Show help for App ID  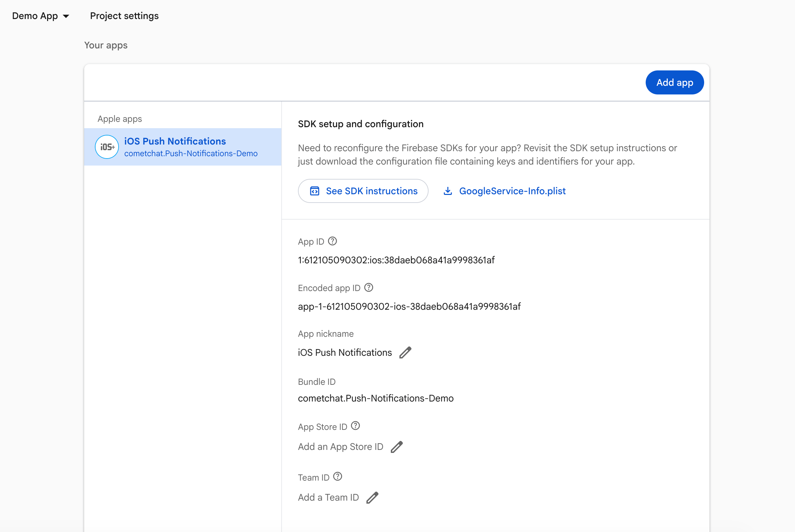[x=332, y=241]
